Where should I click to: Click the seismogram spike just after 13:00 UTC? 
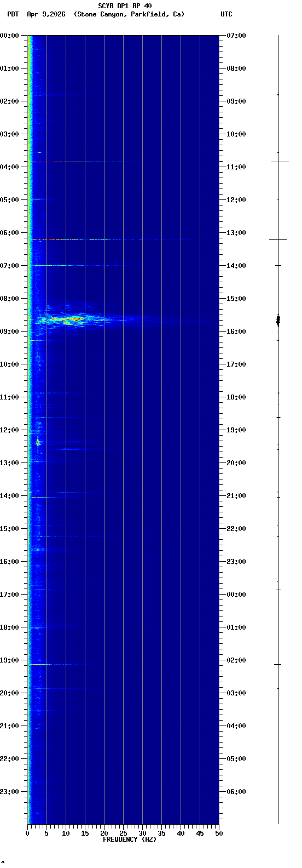pos(278,239)
